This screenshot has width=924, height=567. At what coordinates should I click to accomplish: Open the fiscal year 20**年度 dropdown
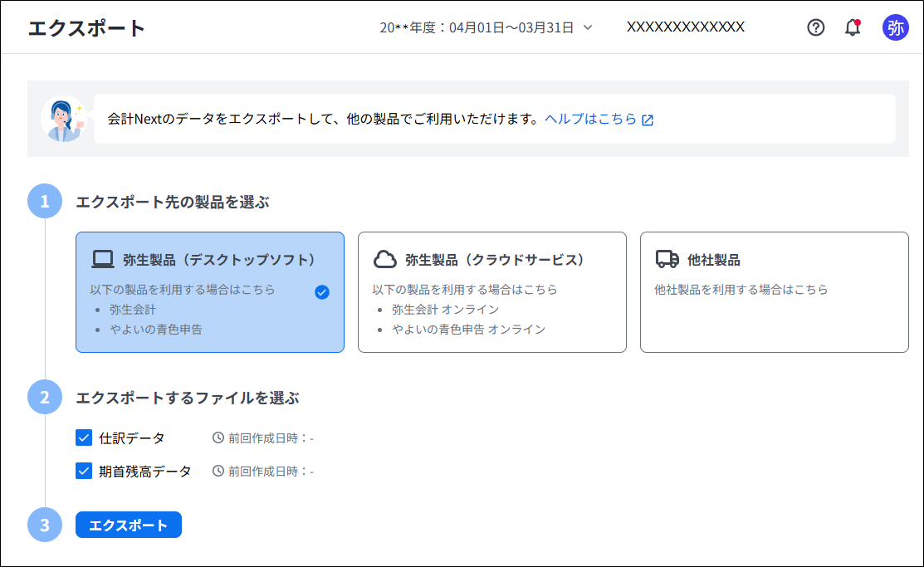tap(486, 27)
